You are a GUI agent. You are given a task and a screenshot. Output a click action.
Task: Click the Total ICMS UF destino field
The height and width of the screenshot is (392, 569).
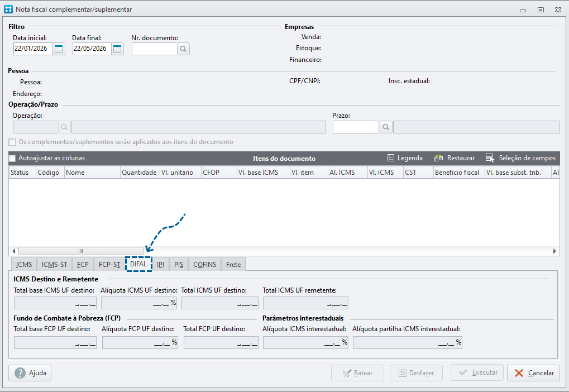pos(220,303)
